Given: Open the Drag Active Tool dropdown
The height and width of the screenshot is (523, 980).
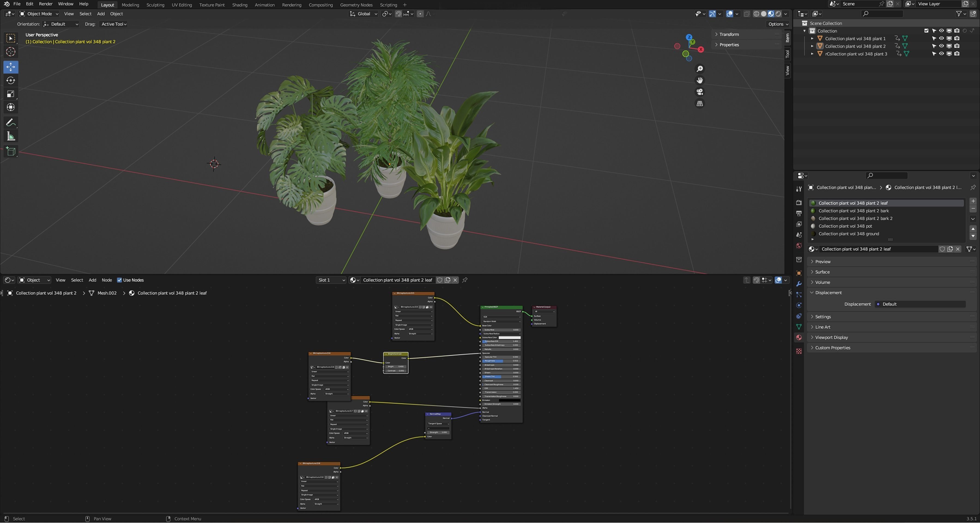Looking at the screenshot, I should (x=113, y=24).
